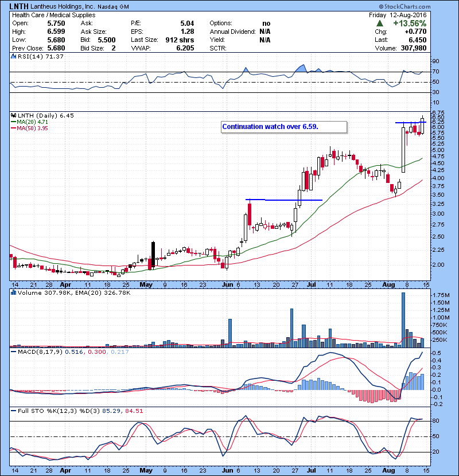Click the green up-arrow change indicator

(379, 24)
